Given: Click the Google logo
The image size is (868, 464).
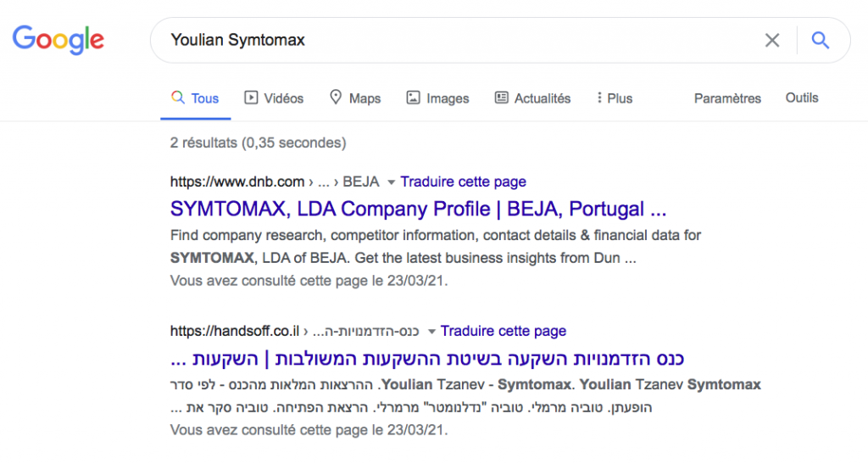Looking at the screenshot, I should pyautogui.click(x=58, y=40).
